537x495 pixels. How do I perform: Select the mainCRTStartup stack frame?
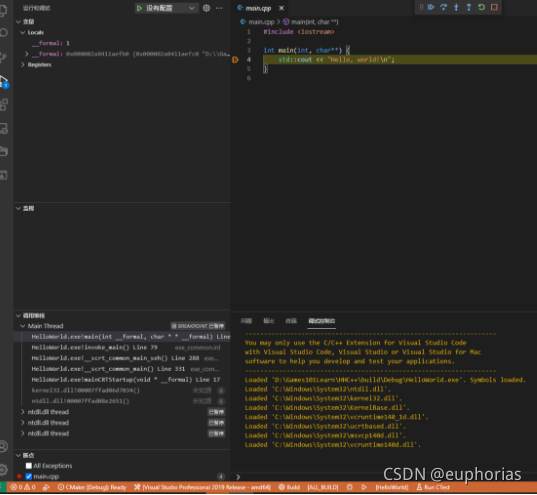[x=122, y=380]
